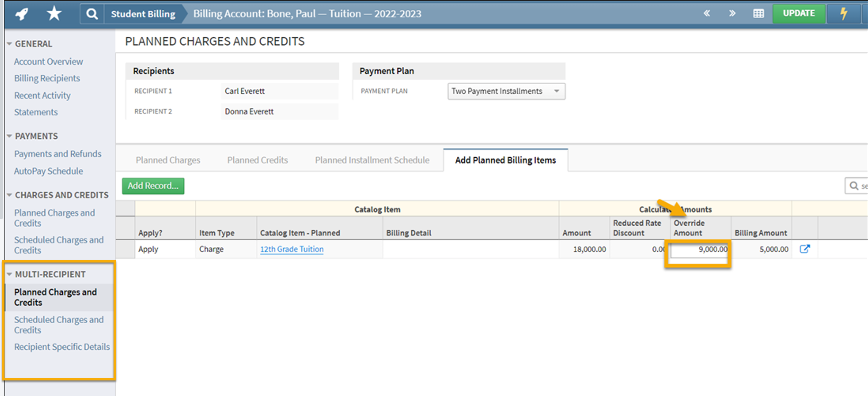Viewport: 868px width, 396px height.
Task: Collapse the GENERAL sidebar section
Action: 9,44
